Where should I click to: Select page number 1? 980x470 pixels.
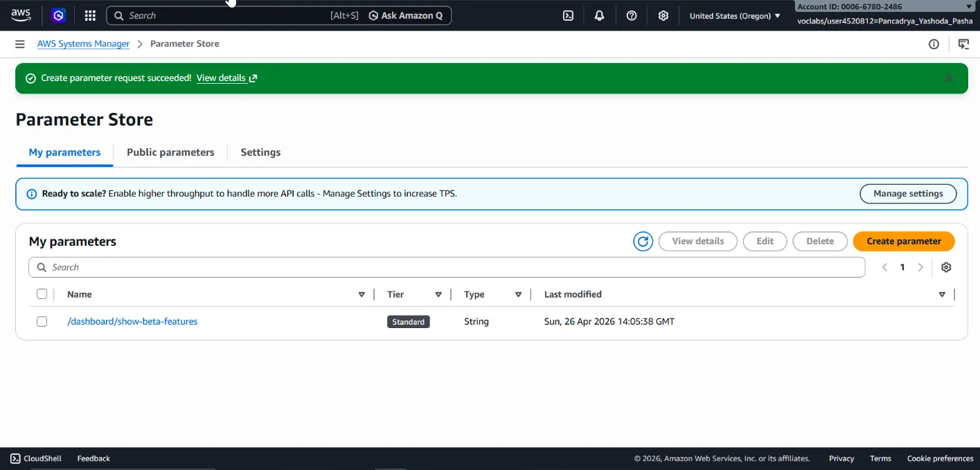coord(902,267)
